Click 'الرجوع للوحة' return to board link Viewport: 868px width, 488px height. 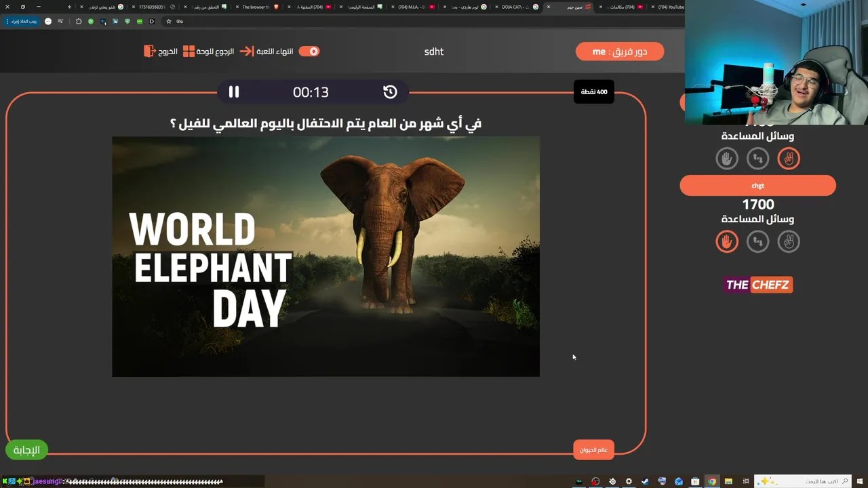[x=216, y=52]
